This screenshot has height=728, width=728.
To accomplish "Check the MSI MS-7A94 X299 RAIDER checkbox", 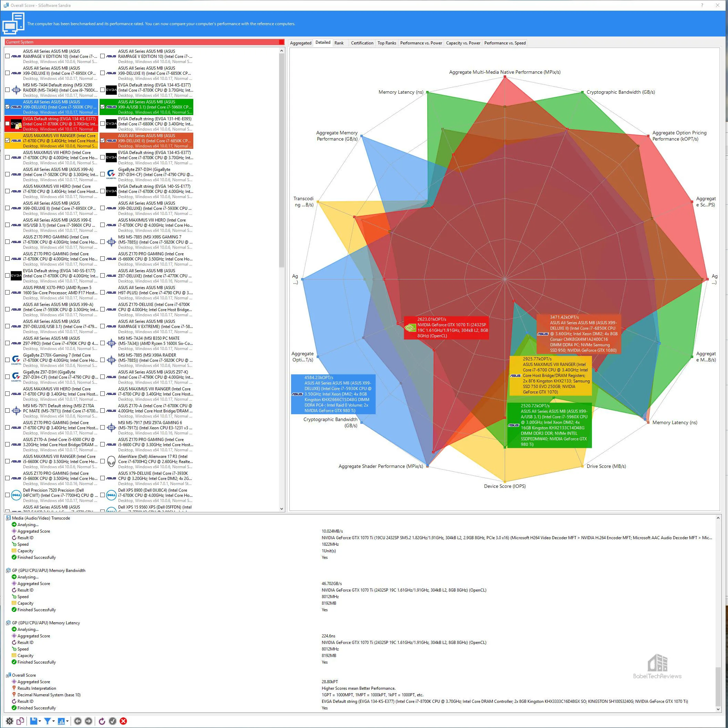I will [x=8, y=90].
